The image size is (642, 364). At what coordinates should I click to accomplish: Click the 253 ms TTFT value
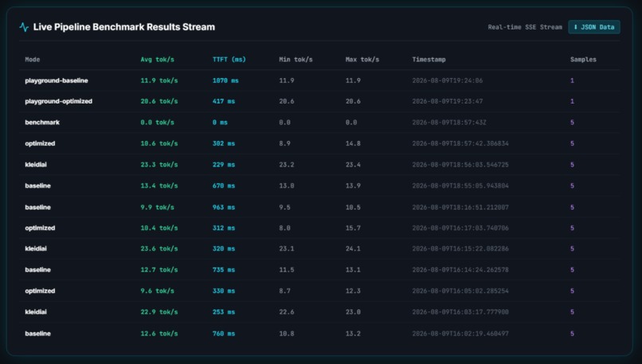coord(224,312)
